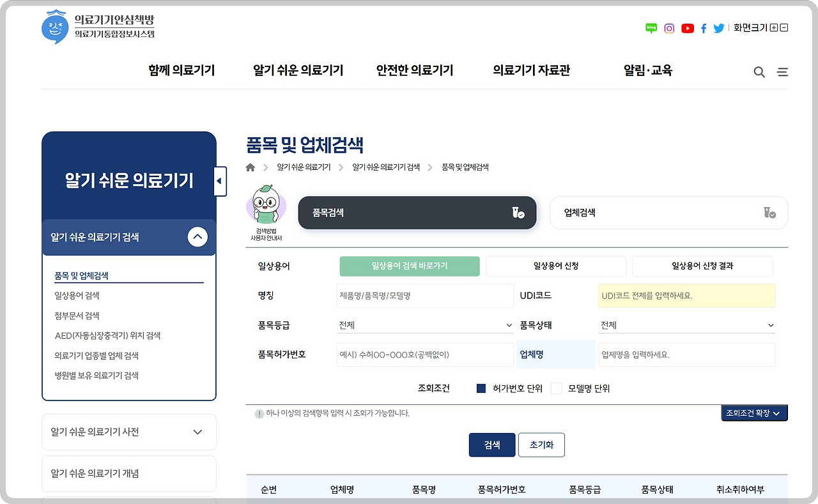Uncheck the 허가번호 단위 checkbox
The image size is (818, 504).
481,388
